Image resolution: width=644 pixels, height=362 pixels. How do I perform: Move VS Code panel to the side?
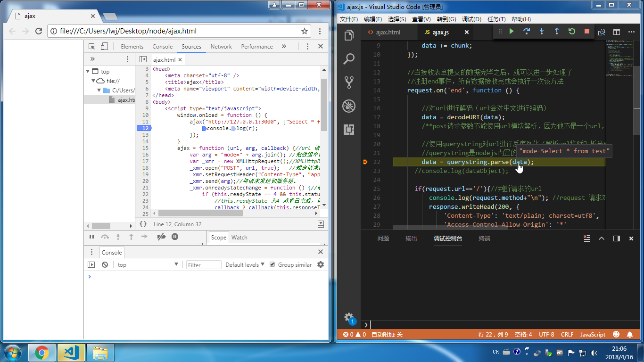[x=616, y=239]
